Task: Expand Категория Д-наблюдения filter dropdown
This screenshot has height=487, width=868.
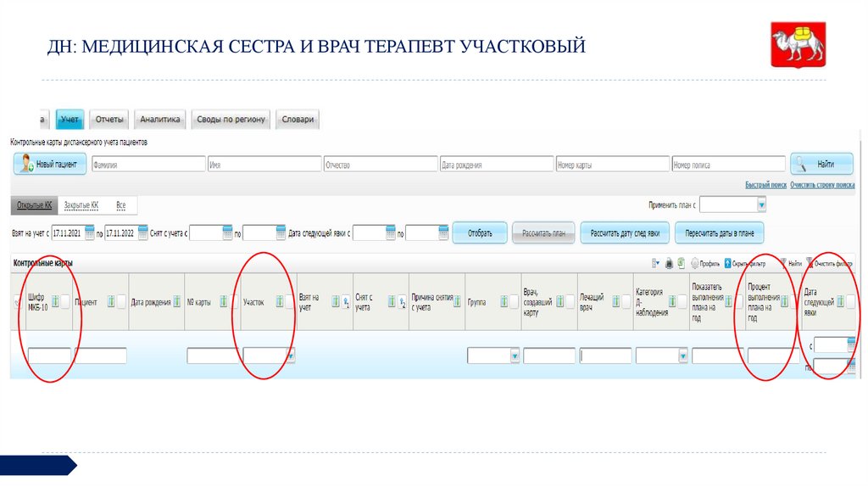Action: tap(683, 355)
